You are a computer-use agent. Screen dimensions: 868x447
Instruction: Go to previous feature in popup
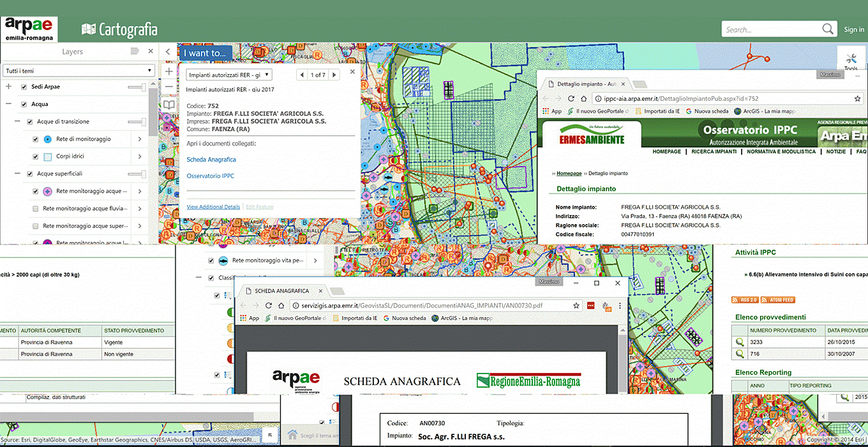[303, 75]
